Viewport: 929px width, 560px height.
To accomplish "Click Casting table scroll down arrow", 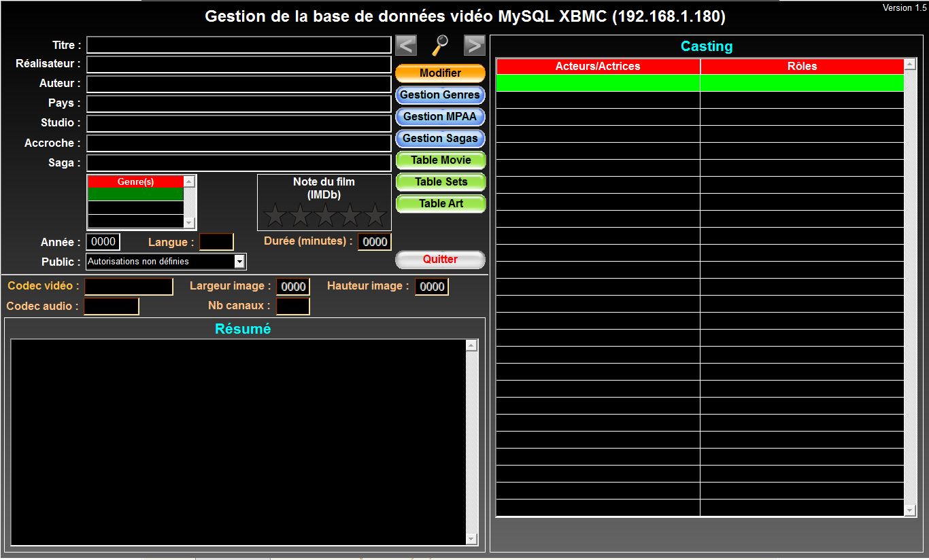I will point(911,510).
